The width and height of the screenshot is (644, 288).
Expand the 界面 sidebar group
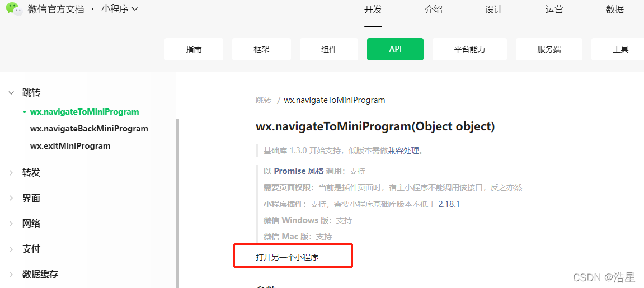(25, 198)
